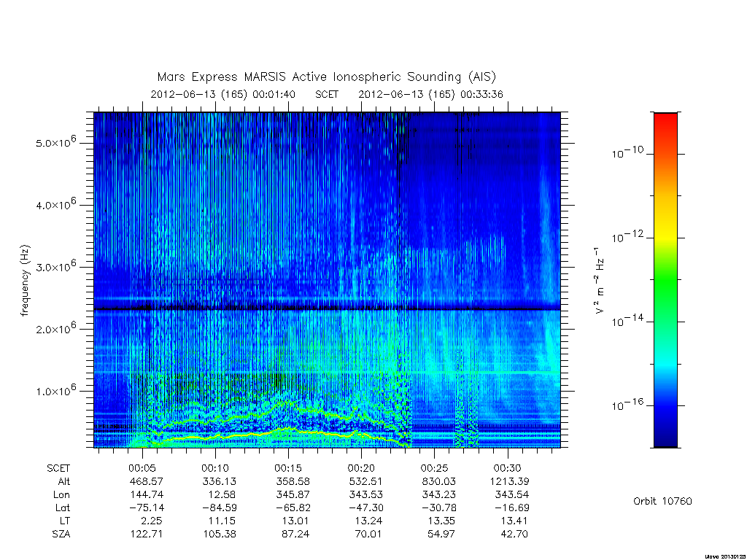Click altitude value '468.57'
The image size is (747, 560).
146,482
